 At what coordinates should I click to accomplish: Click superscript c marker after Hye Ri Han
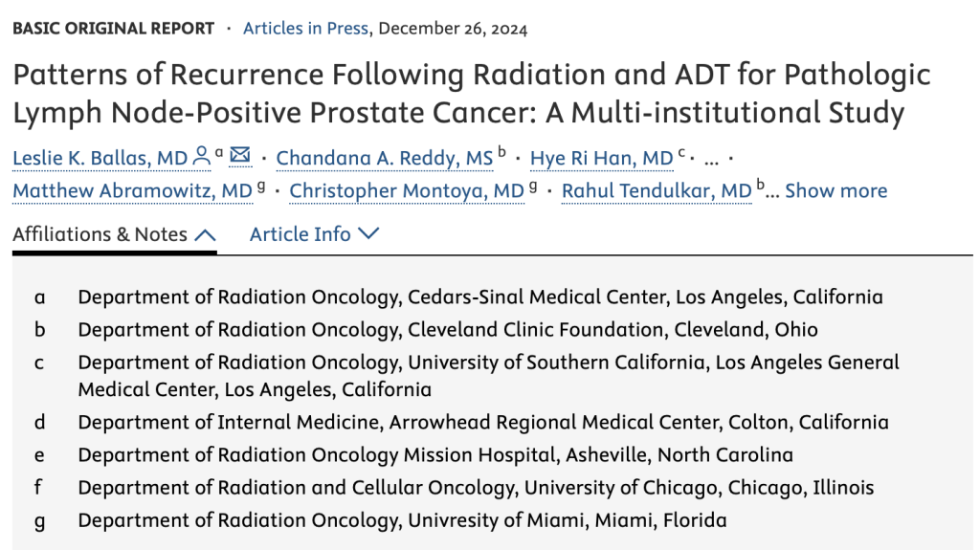pyautogui.click(x=681, y=151)
